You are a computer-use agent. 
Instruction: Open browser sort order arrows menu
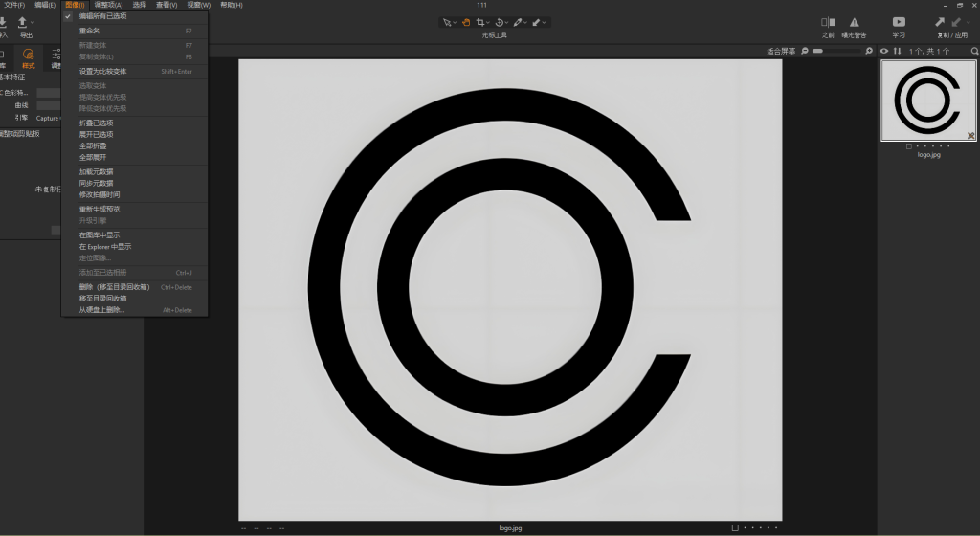[897, 51]
